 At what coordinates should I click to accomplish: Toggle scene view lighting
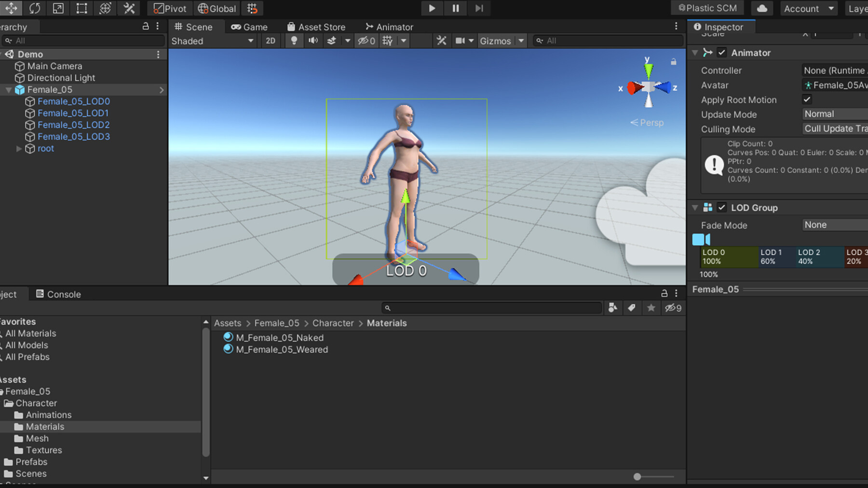(294, 40)
